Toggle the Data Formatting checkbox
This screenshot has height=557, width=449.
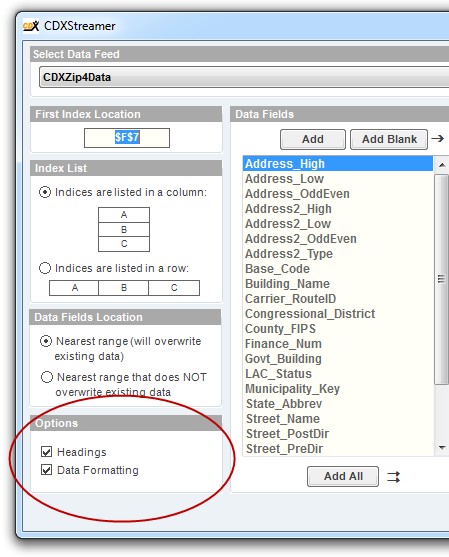pyautogui.click(x=47, y=470)
